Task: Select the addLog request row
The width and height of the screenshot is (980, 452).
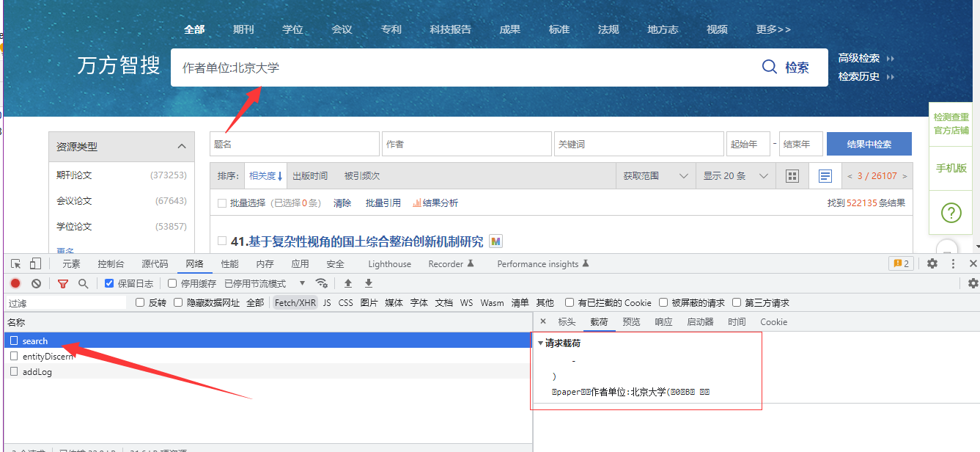Action: (267, 371)
